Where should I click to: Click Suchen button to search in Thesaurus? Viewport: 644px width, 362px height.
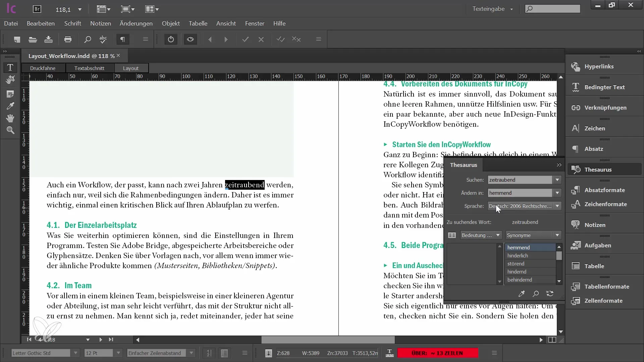pos(536,294)
